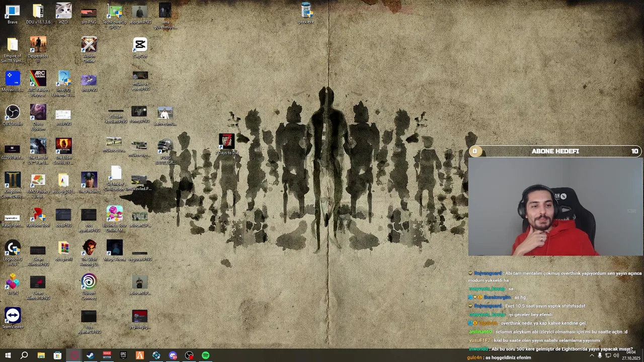Open Logitech G HUB shortcut
This screenshot has width=644, height=362.
13,253
